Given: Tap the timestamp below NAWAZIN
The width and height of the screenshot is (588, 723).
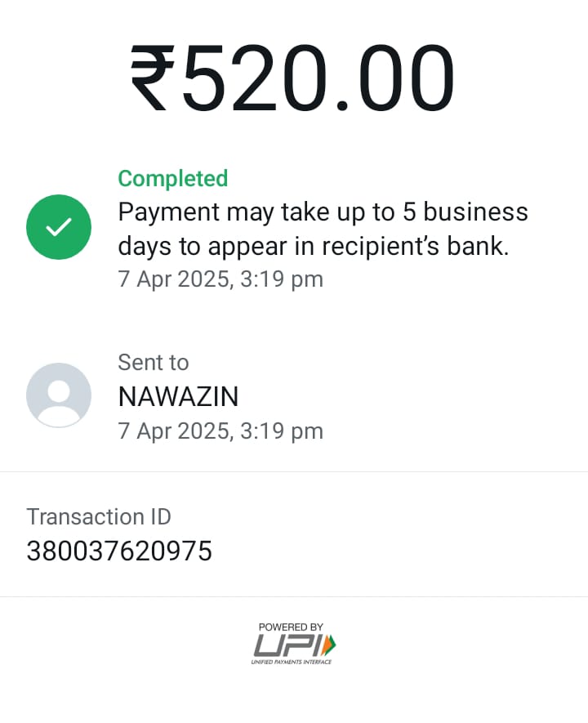Looking at the screenshot, I should tap(220, 431).
